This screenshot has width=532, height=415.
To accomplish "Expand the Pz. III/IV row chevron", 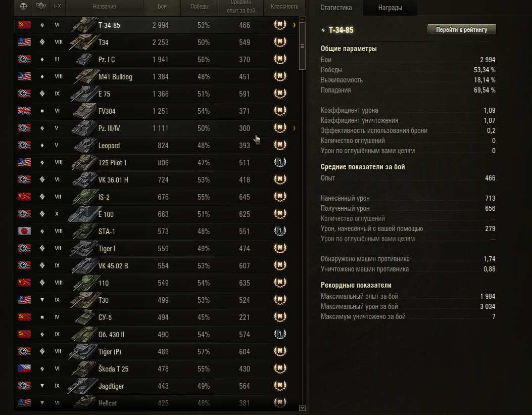I will [x=294, y=128].
